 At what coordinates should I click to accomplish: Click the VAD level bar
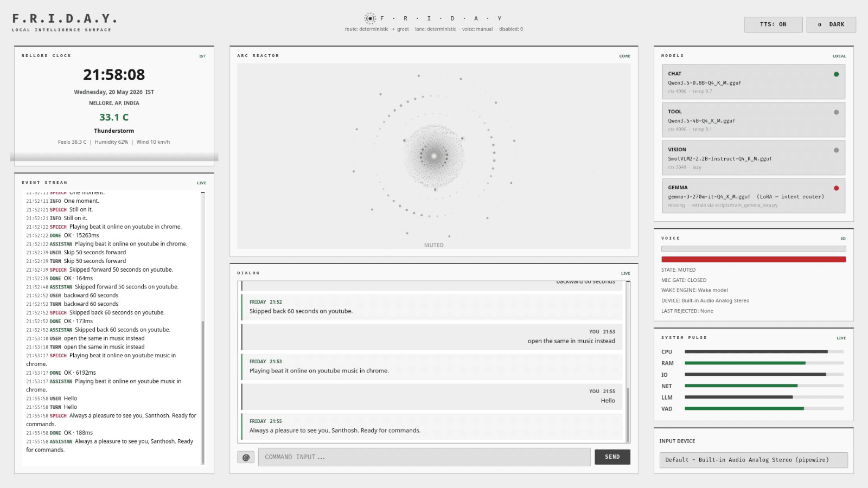[764, 409]
